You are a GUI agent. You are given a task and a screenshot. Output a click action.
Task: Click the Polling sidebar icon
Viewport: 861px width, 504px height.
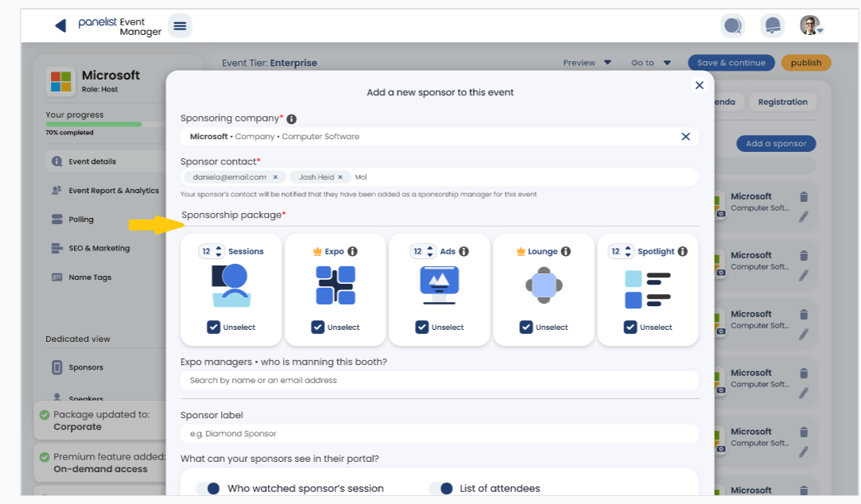pyautogui.click(x=56, y=219)
